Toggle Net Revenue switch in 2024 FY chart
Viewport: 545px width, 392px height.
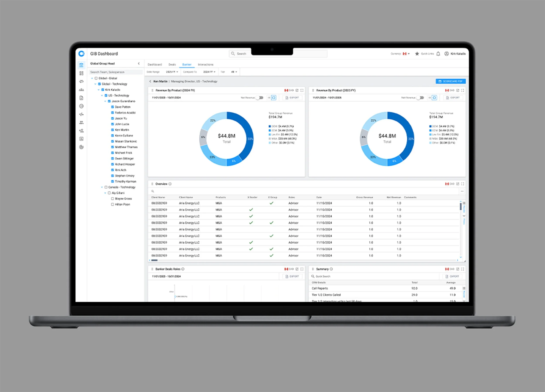coord(259,98)
